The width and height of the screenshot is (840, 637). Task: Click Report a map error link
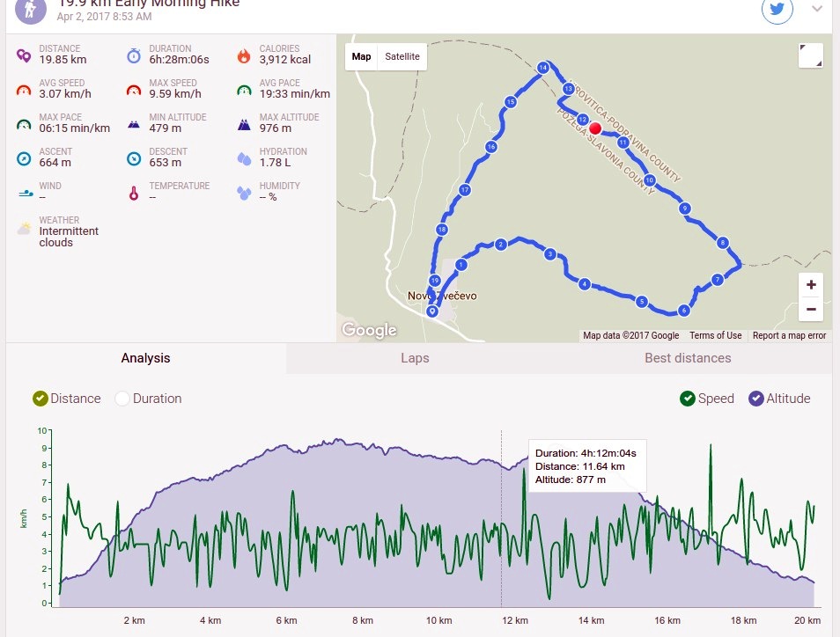[789, 335]
